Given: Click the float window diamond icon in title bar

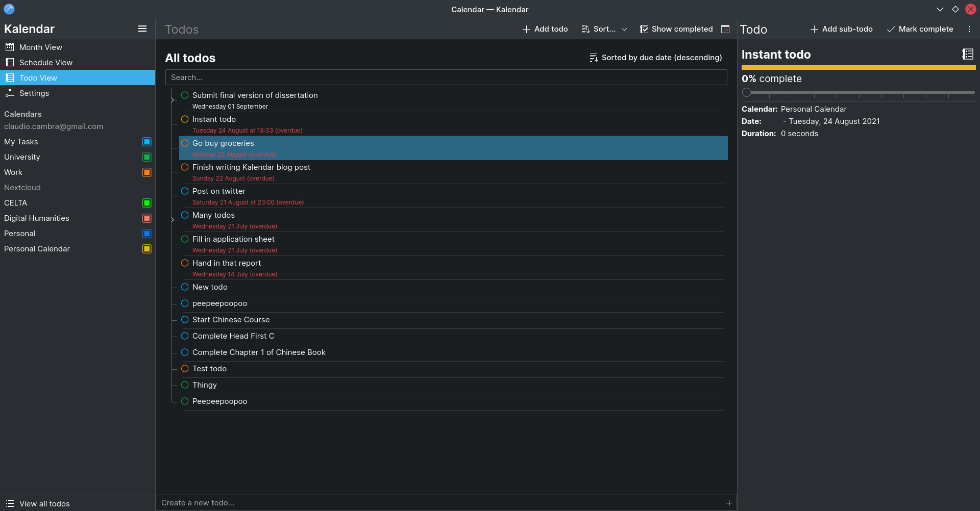Looking at the screenshot, I should coord(955,9).
